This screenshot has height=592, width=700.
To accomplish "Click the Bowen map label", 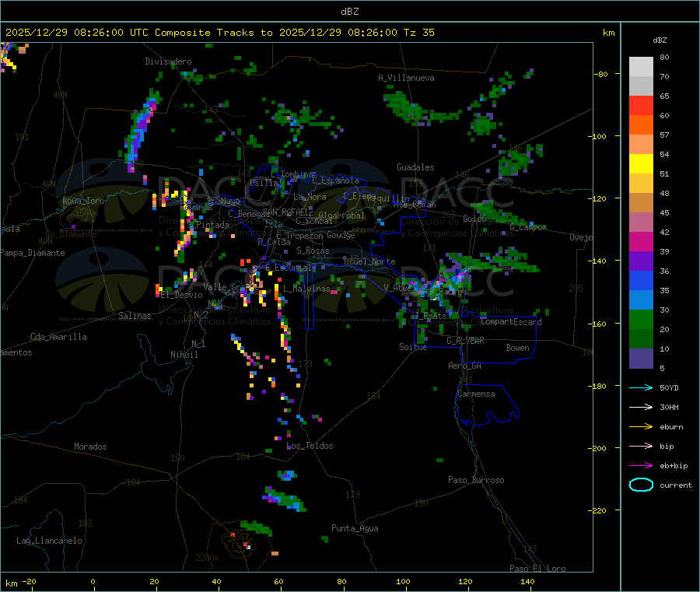I will coord(517,348).
